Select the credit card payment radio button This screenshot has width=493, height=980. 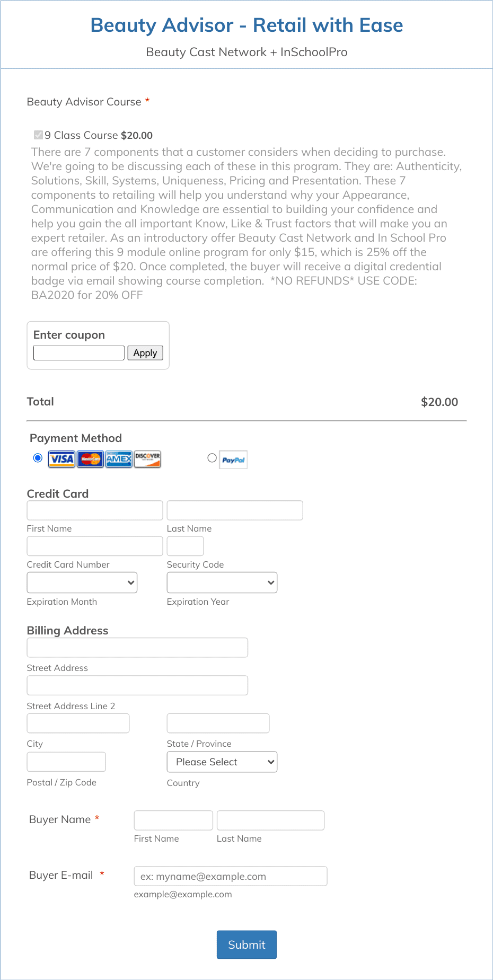coord(38,458)
